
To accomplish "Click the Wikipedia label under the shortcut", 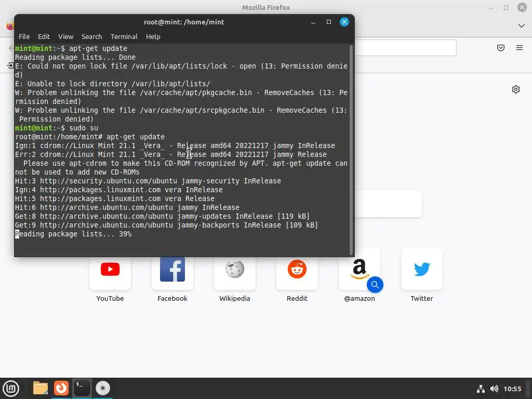I will click(x=235, y=299).
